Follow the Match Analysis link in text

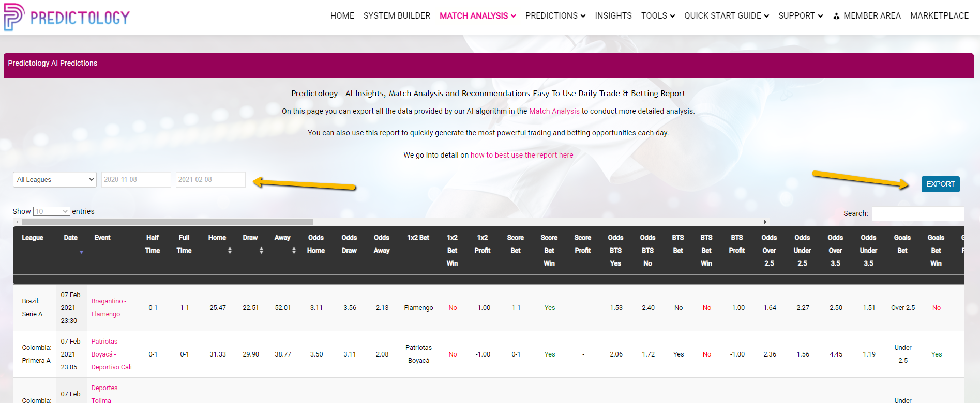[x=554, y=111]
